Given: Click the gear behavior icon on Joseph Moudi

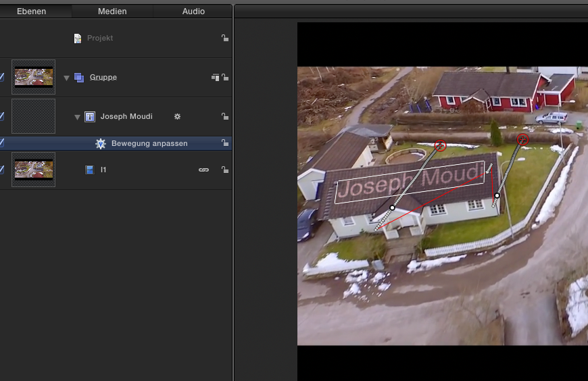Looking at the screenshot, I should point(177,117).
